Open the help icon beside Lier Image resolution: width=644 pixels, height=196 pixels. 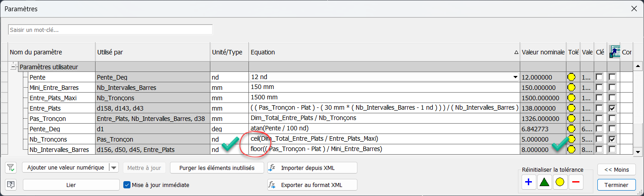click(x=11, y=185)
